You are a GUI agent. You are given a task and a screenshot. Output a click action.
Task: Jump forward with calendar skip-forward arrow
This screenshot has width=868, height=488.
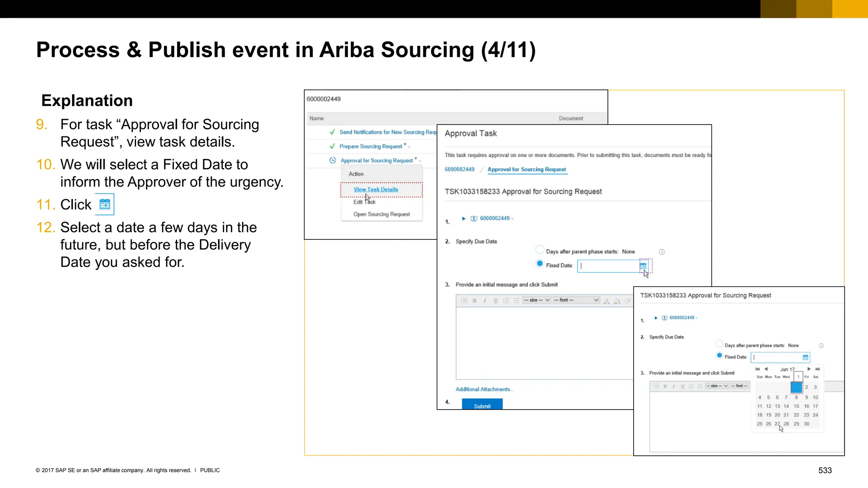[818, 369]
